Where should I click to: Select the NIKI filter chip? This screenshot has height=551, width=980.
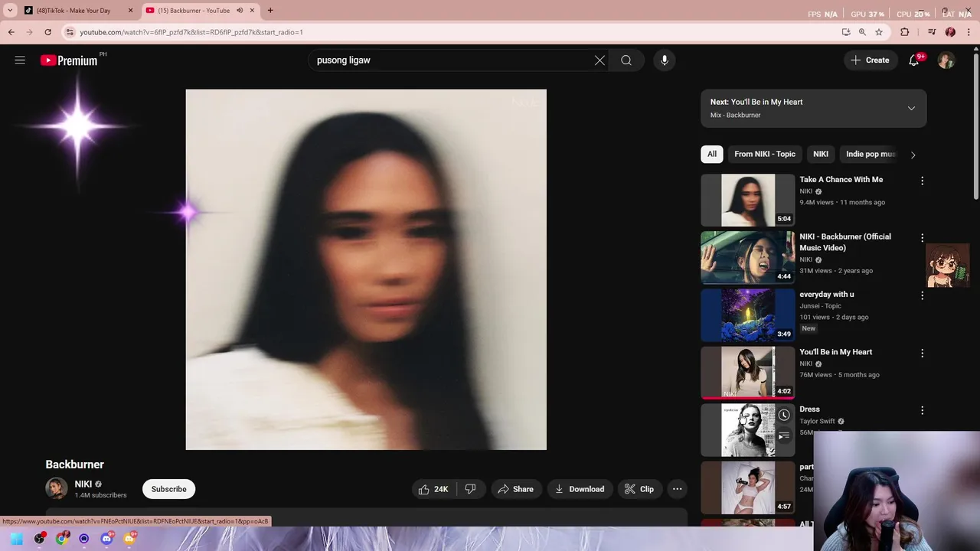click(x=821, y=154)
